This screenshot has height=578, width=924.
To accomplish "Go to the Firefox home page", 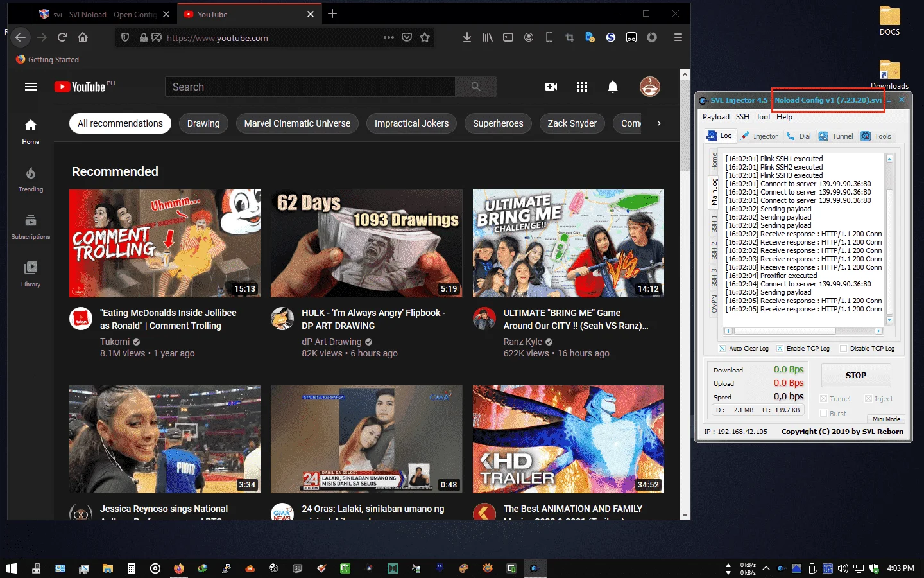I will [x=83, y=37].
